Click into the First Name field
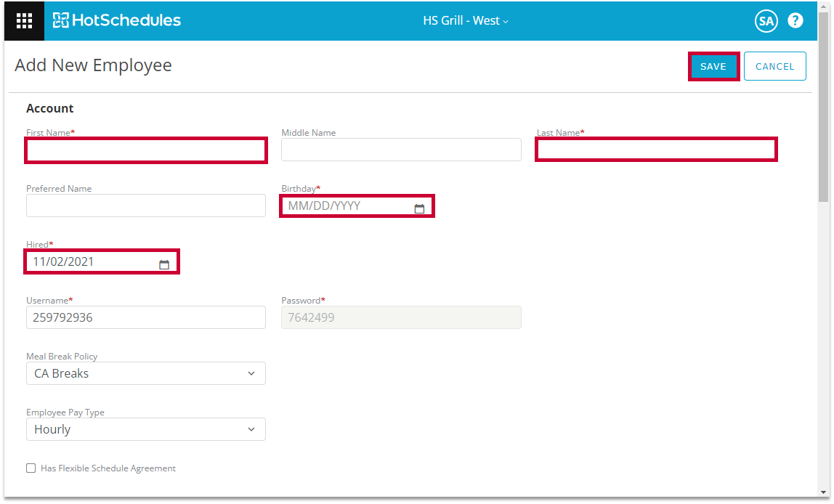This screenshot has height=504, width=834. [146, 150]
